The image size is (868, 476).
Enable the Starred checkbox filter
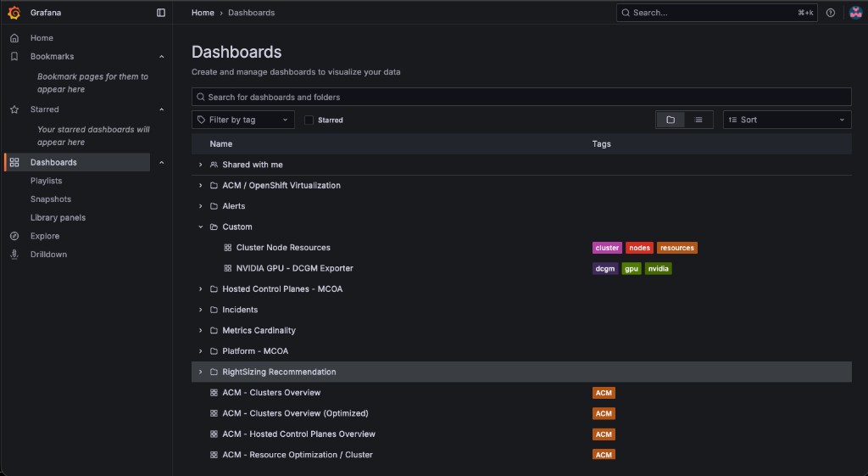309,120
